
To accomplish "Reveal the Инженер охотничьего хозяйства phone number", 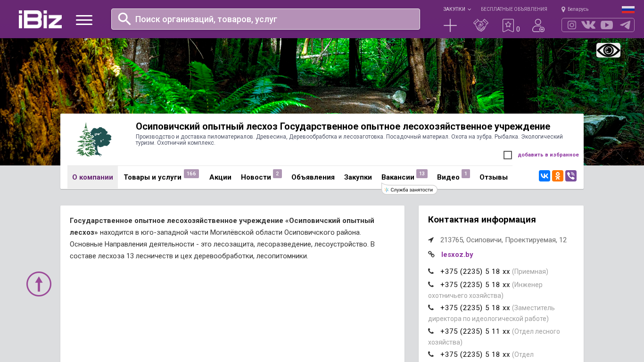I will 475,285.
